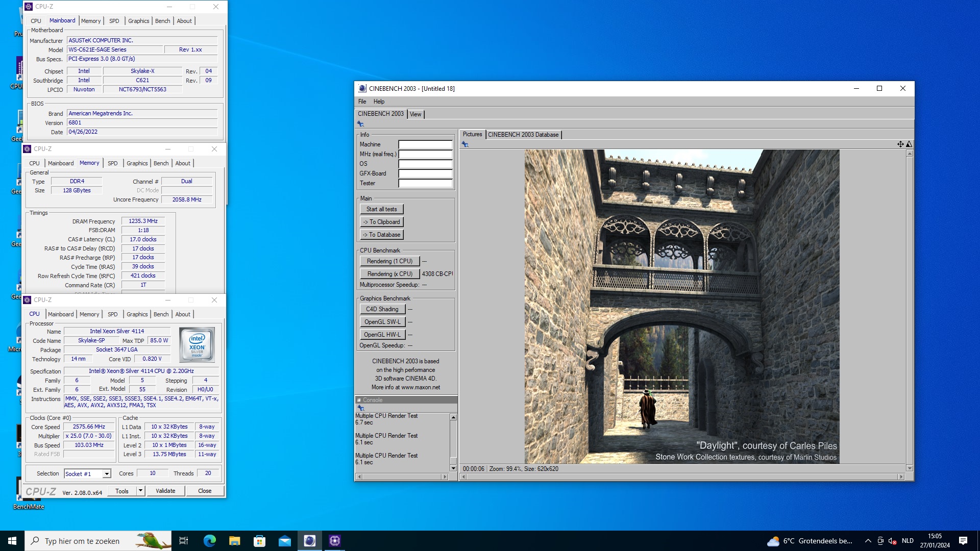980x551 pixels.
Task: Click the Close button in CPU-Z
Action: click(205, 491)
